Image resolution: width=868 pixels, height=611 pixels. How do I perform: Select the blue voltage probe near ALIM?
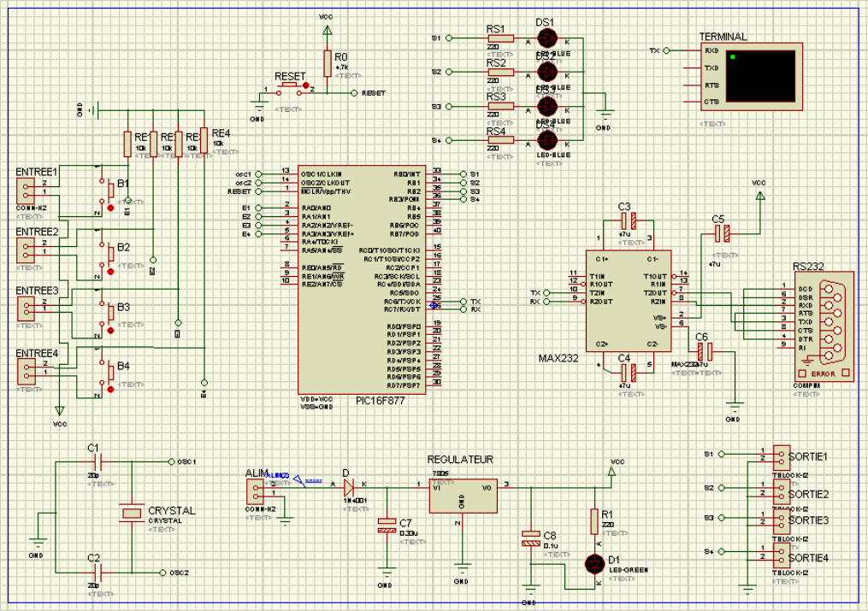[299, 480]
